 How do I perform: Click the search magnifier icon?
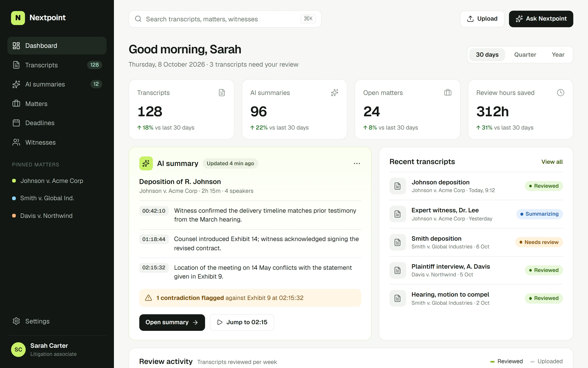138,19
